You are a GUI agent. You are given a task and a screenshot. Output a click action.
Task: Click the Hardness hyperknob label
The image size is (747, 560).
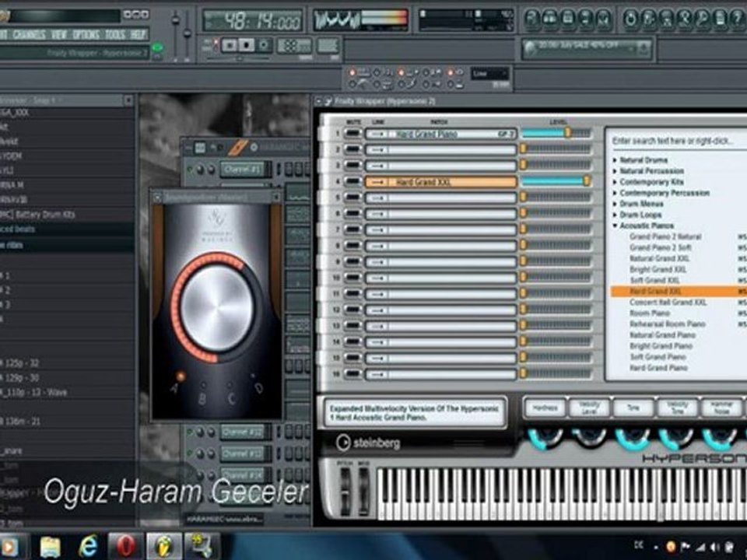(545, 408)
